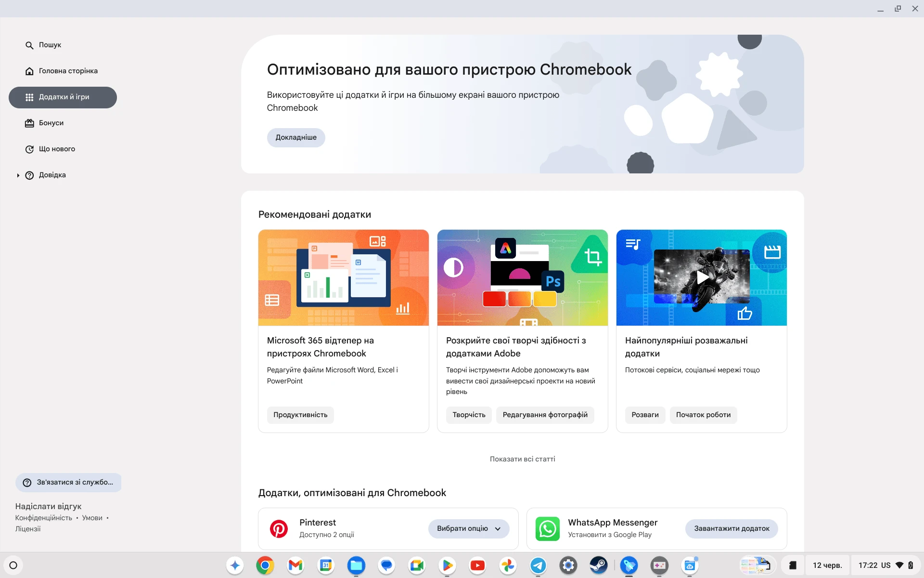924x578 pixels.
Task: Click the Розваги tag
Action: click(645, 415)
